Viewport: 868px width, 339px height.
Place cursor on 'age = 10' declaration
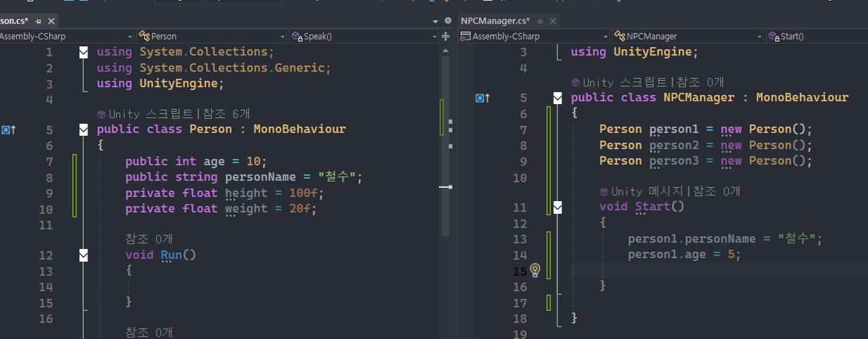(236, 161)
